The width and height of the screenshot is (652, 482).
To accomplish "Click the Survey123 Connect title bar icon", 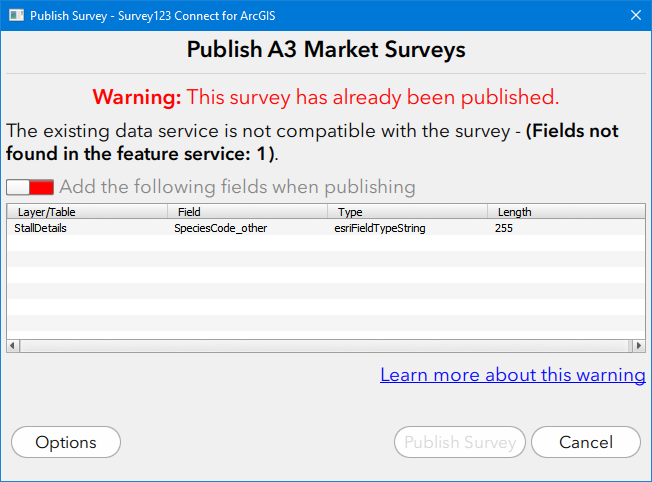I will [x=17, y=15].
